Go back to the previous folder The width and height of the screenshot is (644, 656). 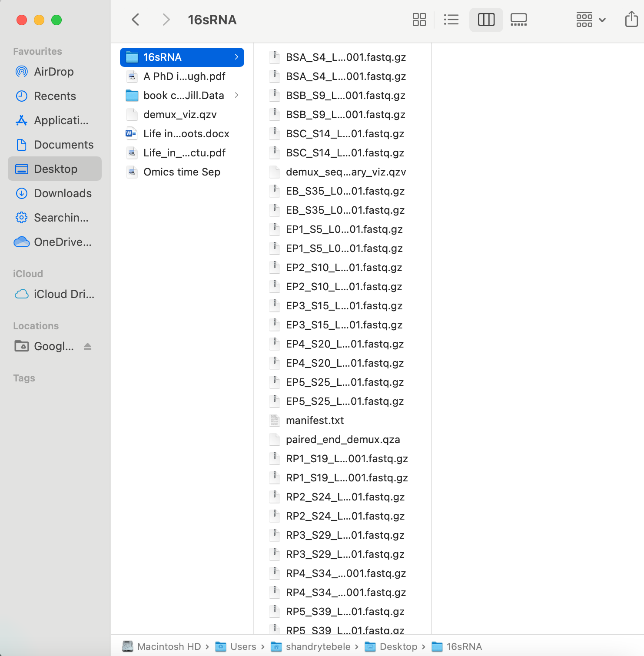[136, 20]
